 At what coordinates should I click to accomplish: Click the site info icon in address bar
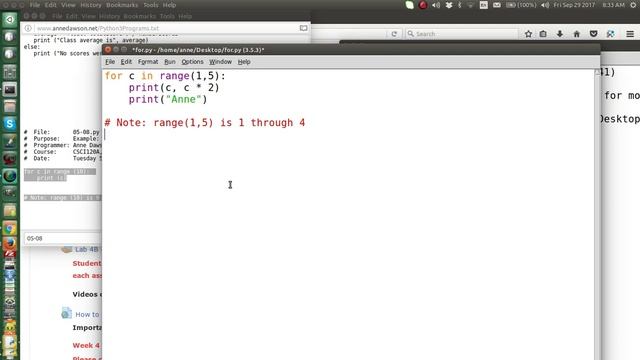(x=28, y=28)
